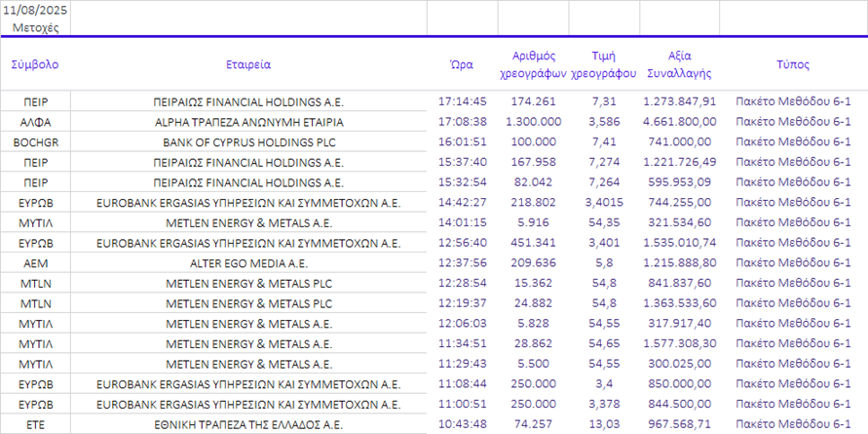Screen dimensions: 868x434
Task: Select the time cell 15:37:40
Action: coord(462,162)
